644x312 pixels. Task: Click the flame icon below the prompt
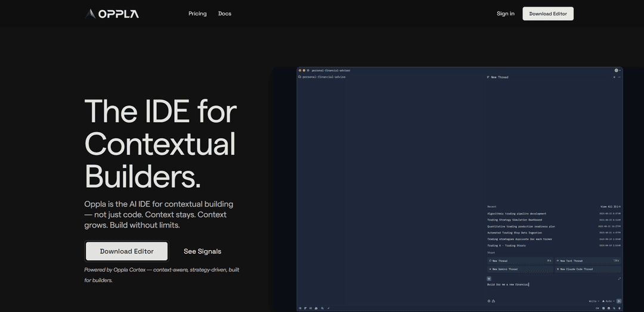[493, 301]
